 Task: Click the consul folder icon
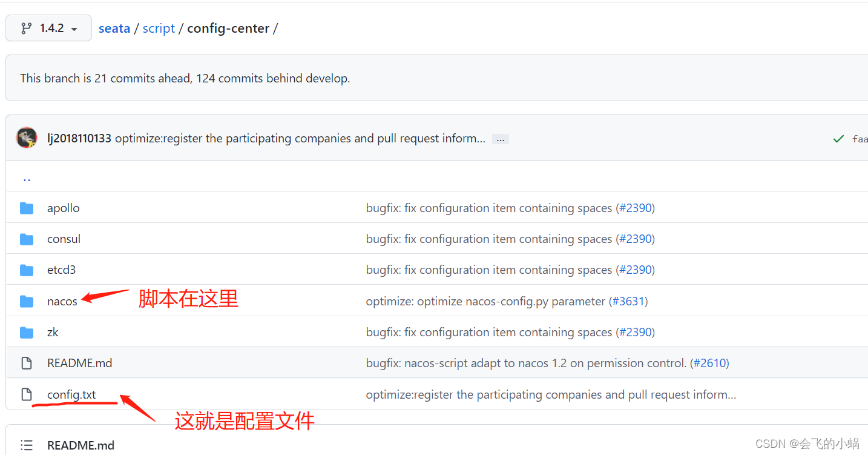(27, 239)
